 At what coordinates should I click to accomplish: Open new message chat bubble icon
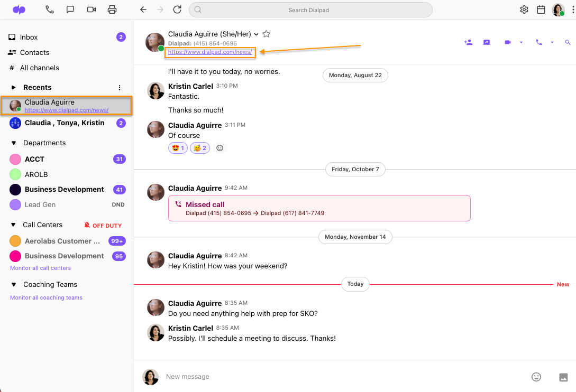point(70,10)
